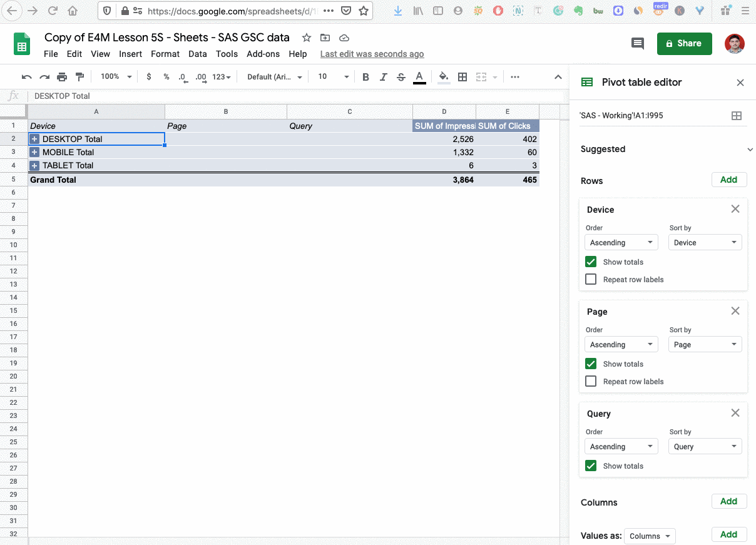Star this document
Image resolution: width=756 pixels, height=545 pixels.
click(307, 38)
